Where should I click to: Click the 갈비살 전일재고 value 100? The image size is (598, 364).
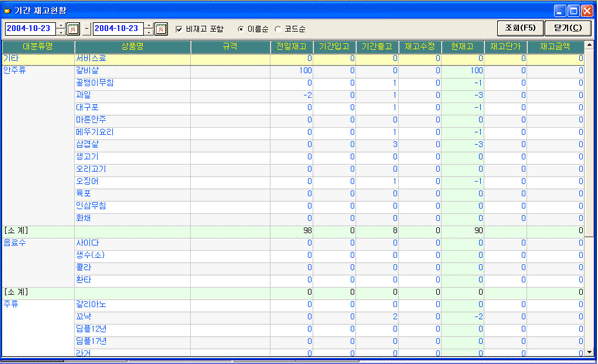tap(305, 71)
